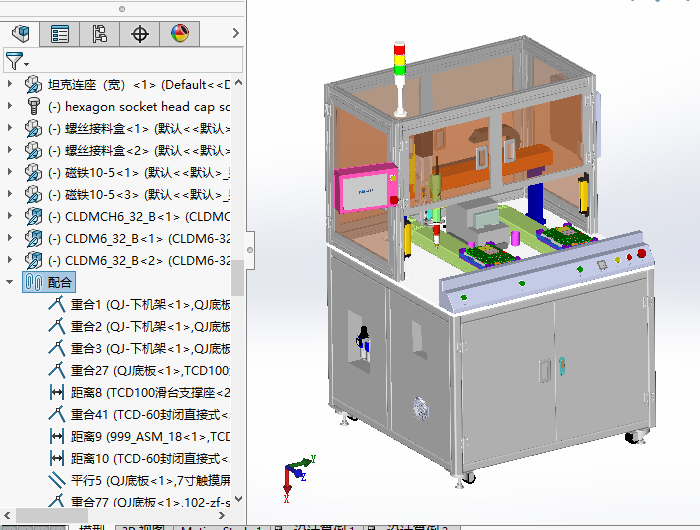Viewport: 700px width, 530px height.
Task: Select mate 距离10 (TCD-60封闭直接式
Action: (150, 459)
